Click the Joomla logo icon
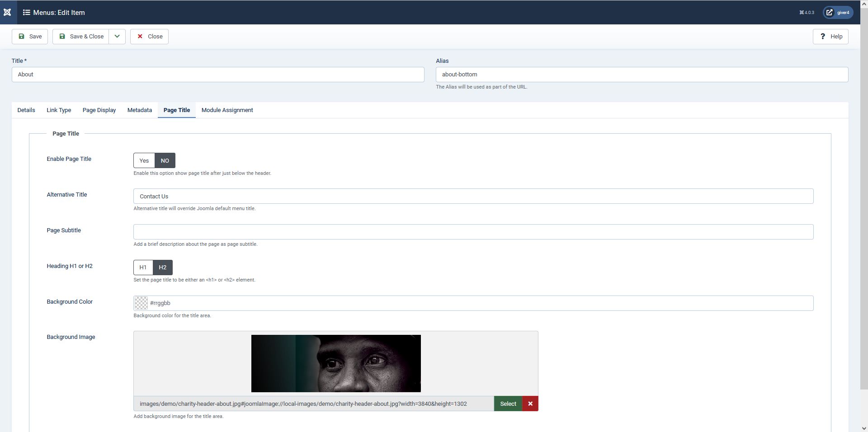Image resolution: width=868 pixels, height=432 pixels. click(x=8, y=12)
